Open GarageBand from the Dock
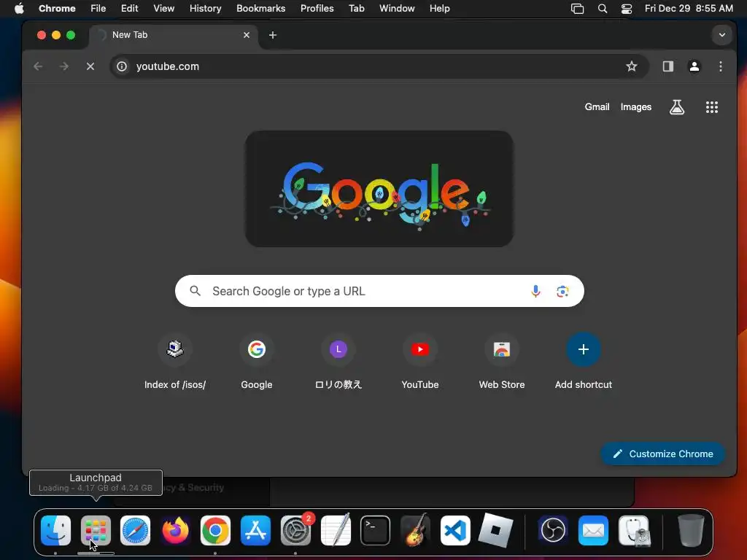 coord(415,531)
